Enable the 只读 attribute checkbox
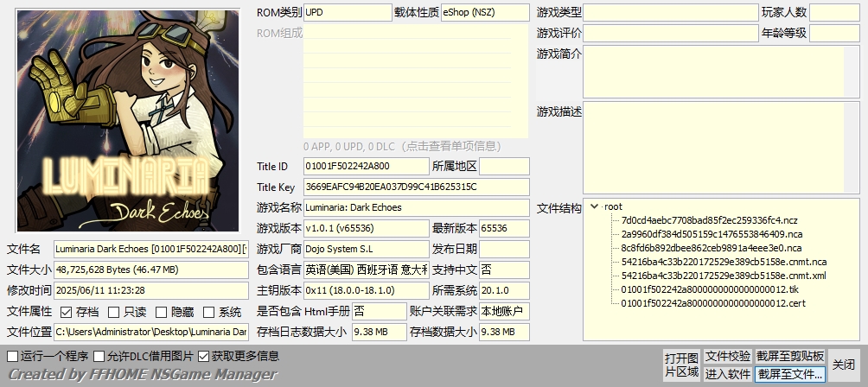Viewport: 868px width, 387px height. [113, 312]
